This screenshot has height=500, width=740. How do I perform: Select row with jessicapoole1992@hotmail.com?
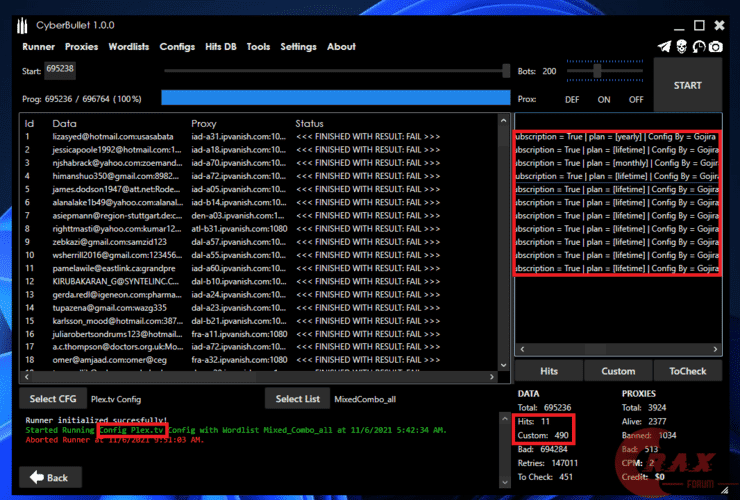[x=259, y=150]
